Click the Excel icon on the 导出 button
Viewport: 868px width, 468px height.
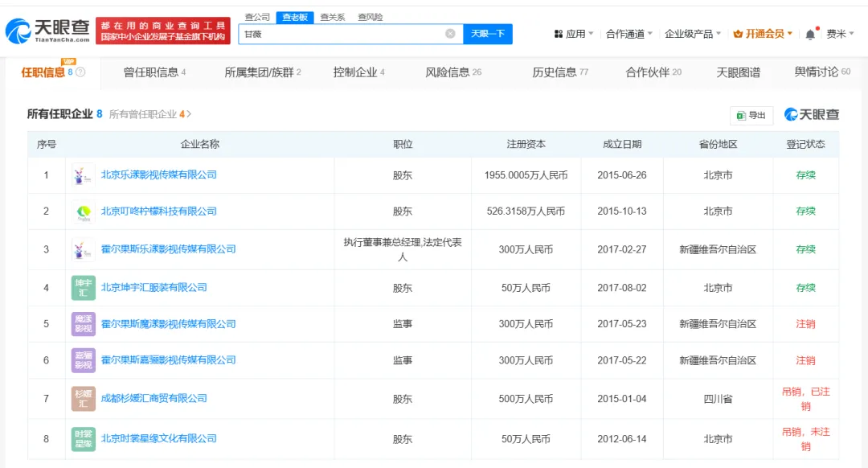click(x=740, y=115)
